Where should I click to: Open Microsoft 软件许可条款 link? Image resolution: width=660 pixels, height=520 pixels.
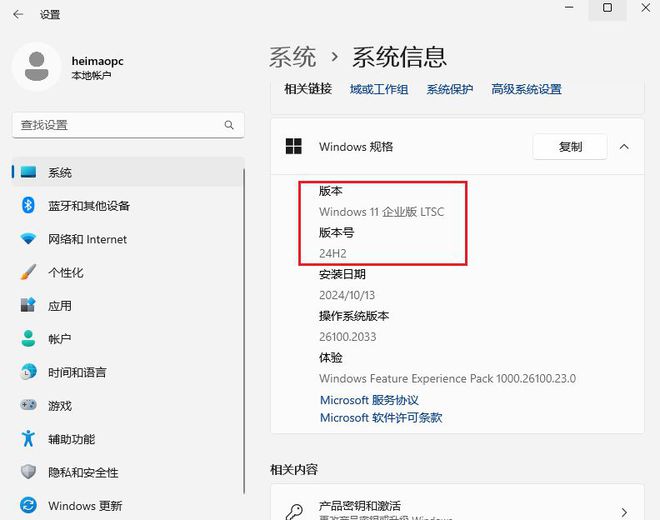click(381, 417)
